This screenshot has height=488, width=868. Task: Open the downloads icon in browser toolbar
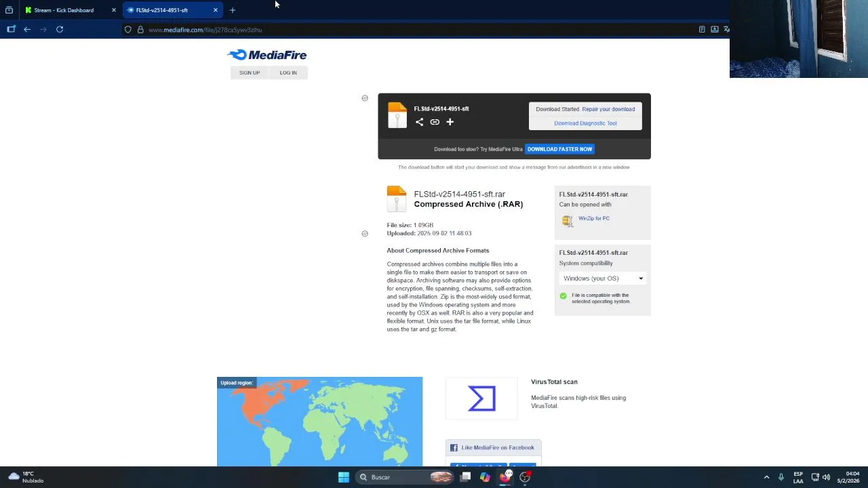[714, 29]
